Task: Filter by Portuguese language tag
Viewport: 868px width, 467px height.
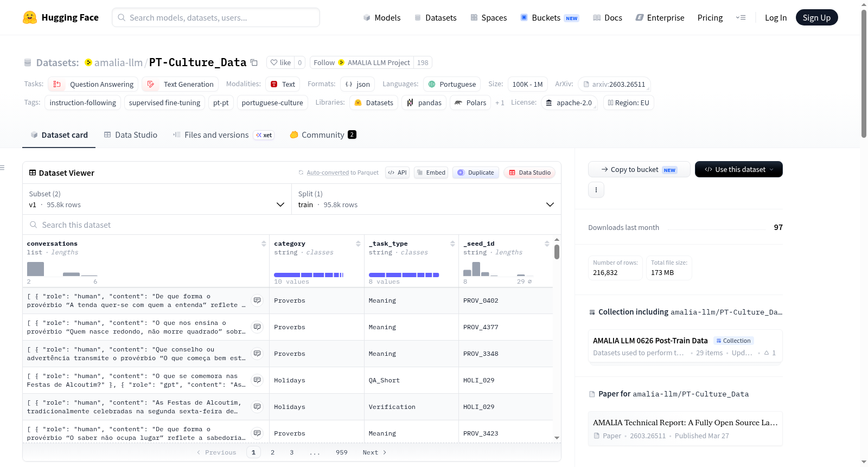Action: [452, 84]
